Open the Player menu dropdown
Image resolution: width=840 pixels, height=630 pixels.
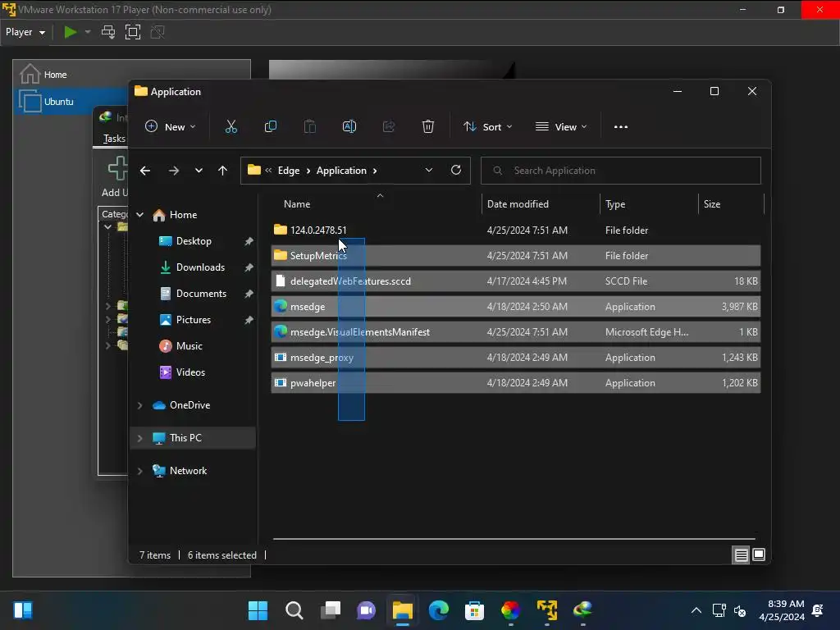point(25,32)
